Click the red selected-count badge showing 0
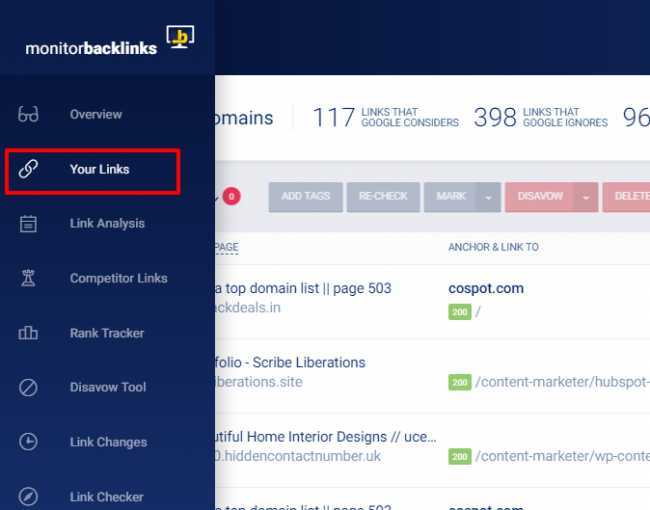 231,196
